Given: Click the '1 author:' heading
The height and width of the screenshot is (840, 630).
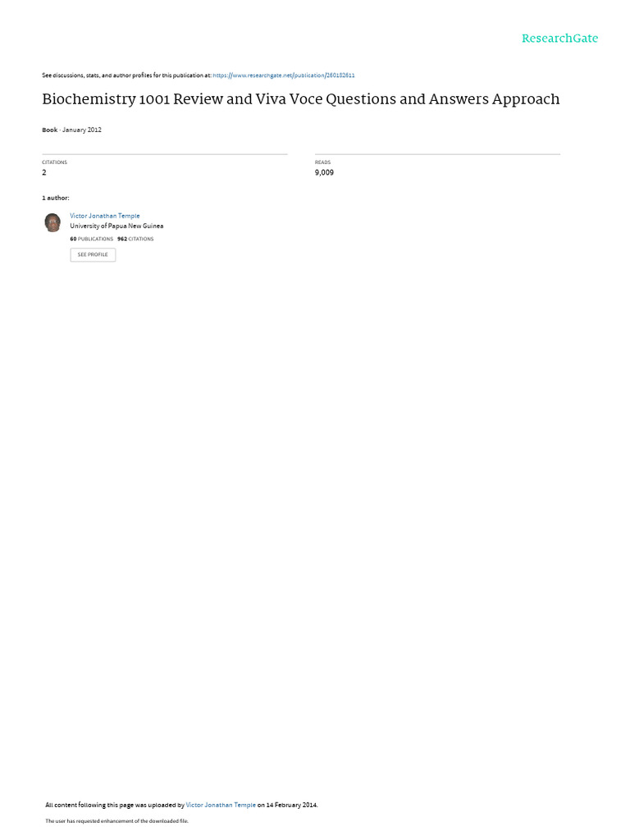Looking at the screenshot, I should 56,198.
